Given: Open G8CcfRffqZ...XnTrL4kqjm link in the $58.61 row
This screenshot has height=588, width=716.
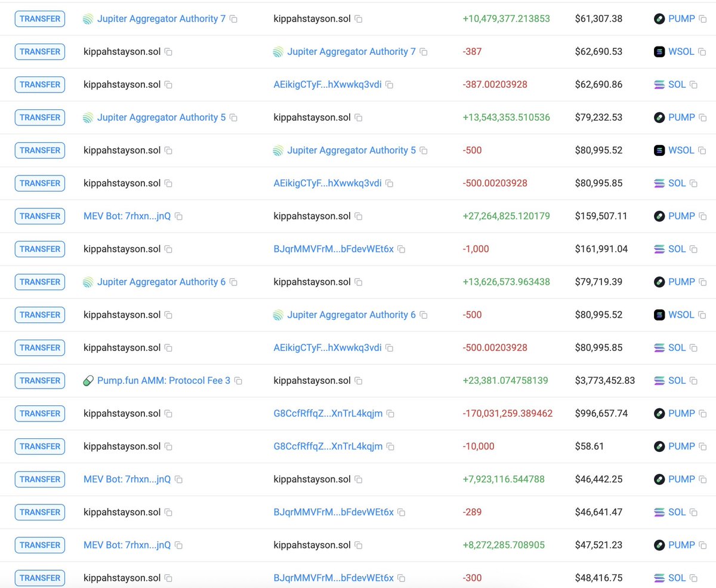Looking at the screenshot, I should click(328, 446).
